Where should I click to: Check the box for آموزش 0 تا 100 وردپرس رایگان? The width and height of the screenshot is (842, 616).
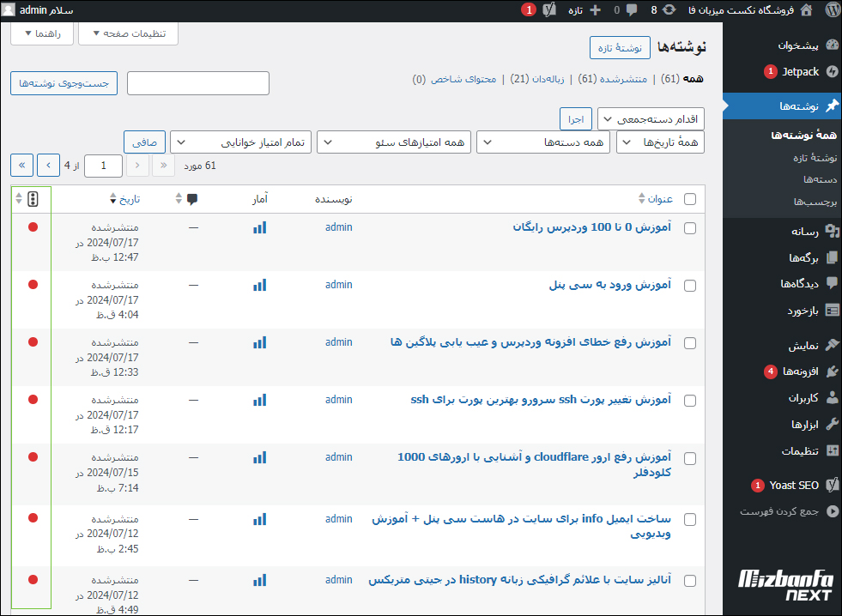pos(690,226)
